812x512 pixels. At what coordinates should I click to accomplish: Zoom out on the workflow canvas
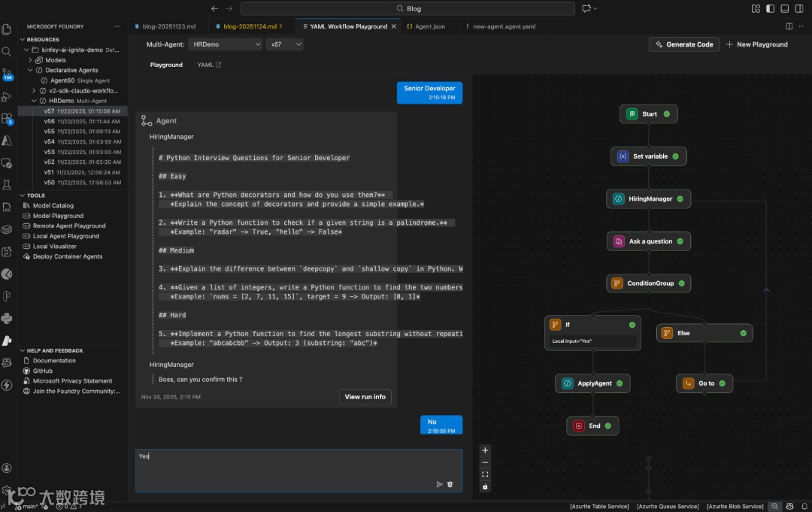(x=485, y=462)
